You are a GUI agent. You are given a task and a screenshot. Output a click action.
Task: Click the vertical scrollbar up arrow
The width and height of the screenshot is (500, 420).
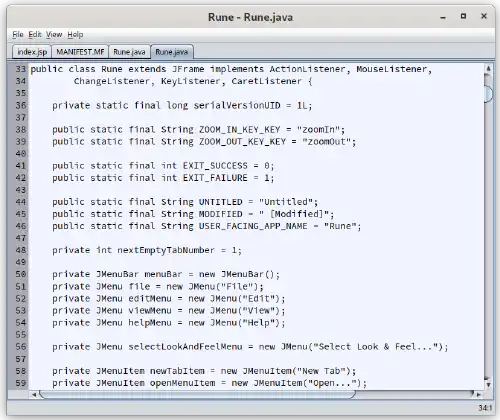[x=488, y=69]
